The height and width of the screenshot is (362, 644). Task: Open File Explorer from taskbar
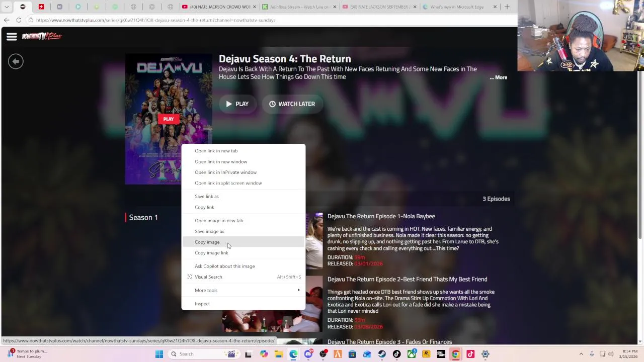[278, 354]
